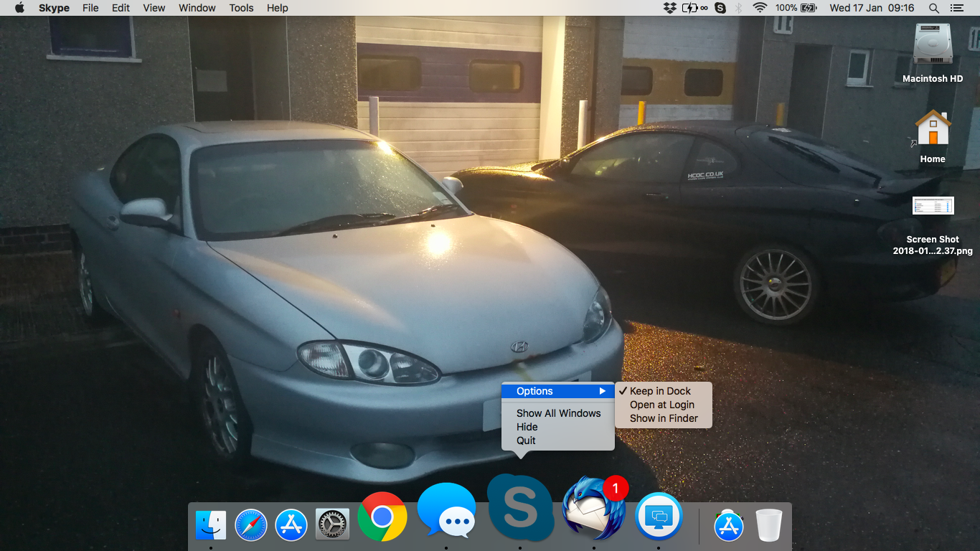This screenshot has width=980, height=551.
Task: Choose Quit from Skype's Dock menu
Action: (x=526, y=441)
